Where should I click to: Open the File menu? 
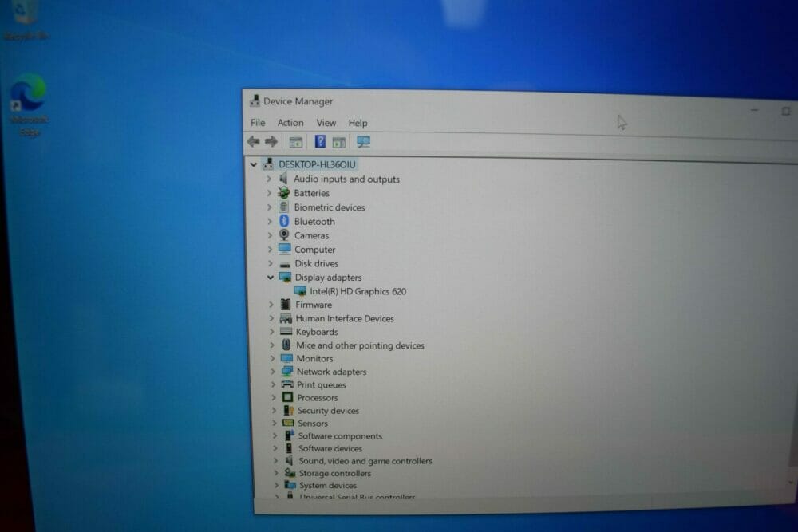click(x=258, y=123)
